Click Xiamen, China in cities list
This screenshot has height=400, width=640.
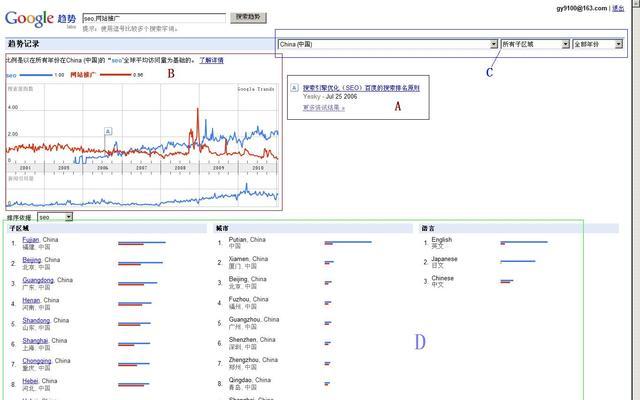click(248, 259)
